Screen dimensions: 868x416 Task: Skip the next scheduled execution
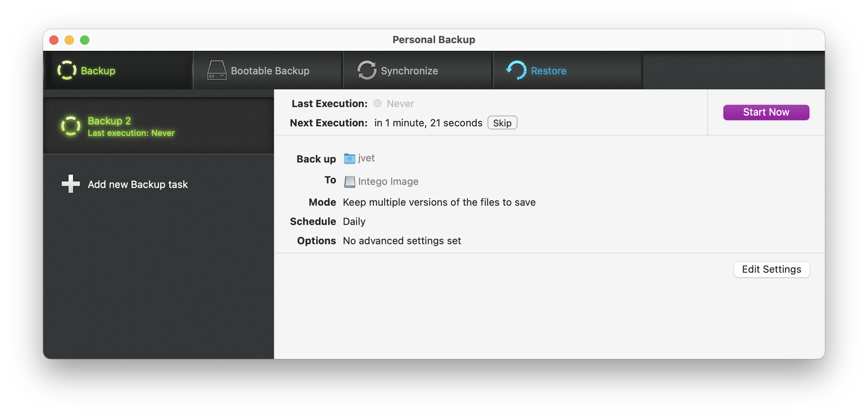[502, 123]
